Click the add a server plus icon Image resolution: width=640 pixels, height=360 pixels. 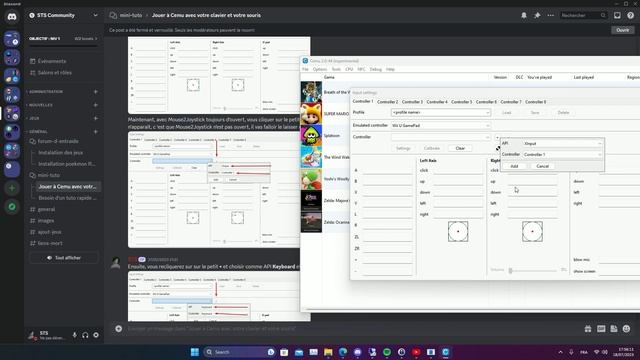coord(12,188)
